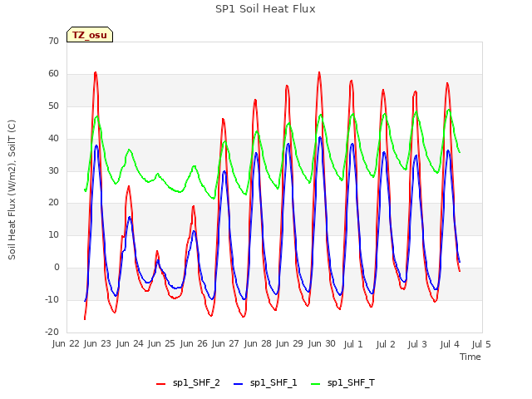Click the Jun 29 x-axis tick label

point(289,343)
